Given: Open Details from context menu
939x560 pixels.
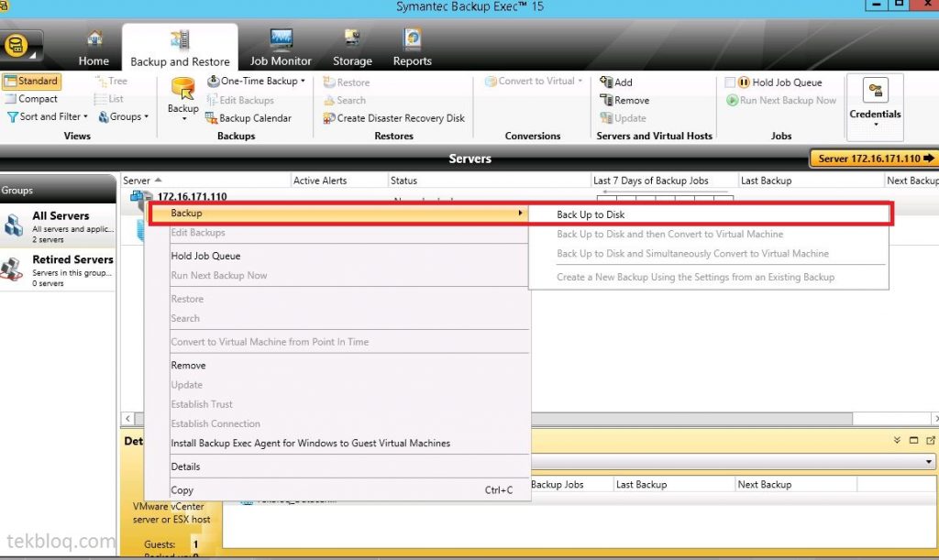Looking at the screenshot, I should pyautogui.click(x=185, y=467).
